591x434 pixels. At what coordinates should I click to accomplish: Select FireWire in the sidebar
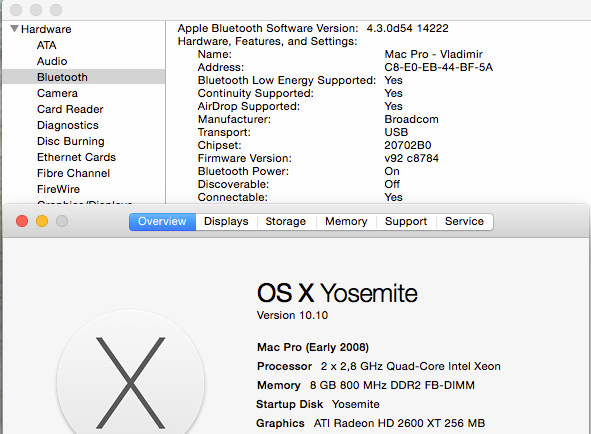[x=58, y=189]
